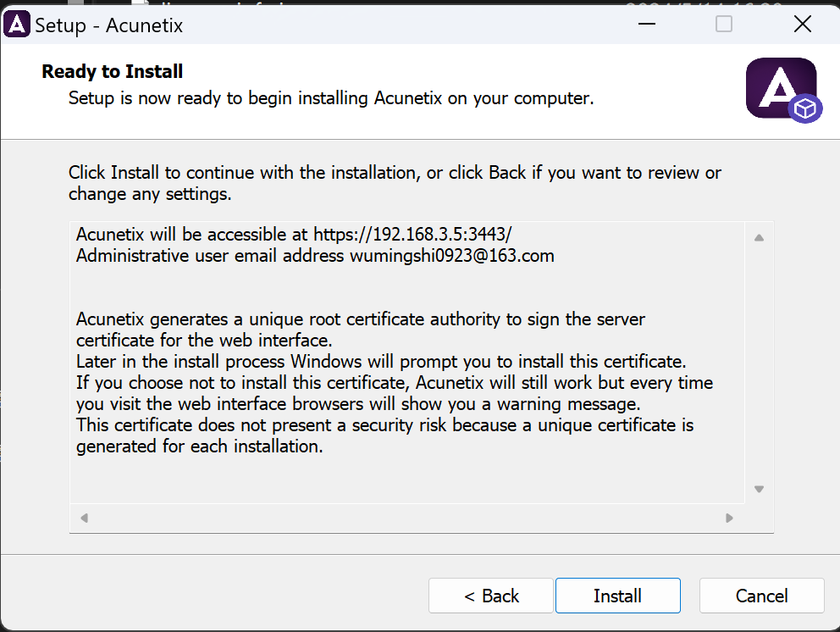840x632 pixels.
Task: Go back using the Back button
Action: [490, 596]
